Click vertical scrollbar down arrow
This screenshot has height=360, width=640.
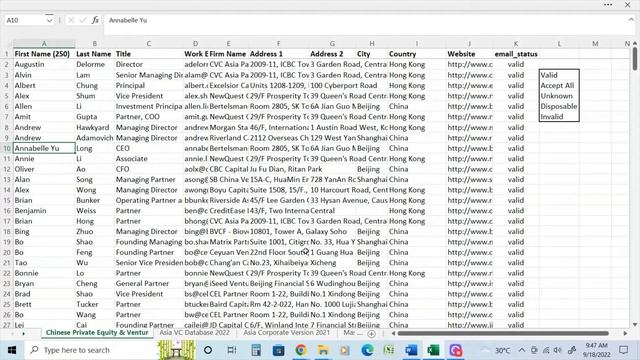tap(635, 324)
